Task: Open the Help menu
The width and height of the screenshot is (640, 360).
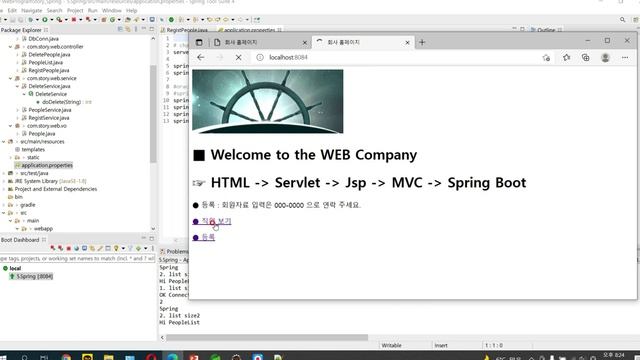Action: point(131,10)
